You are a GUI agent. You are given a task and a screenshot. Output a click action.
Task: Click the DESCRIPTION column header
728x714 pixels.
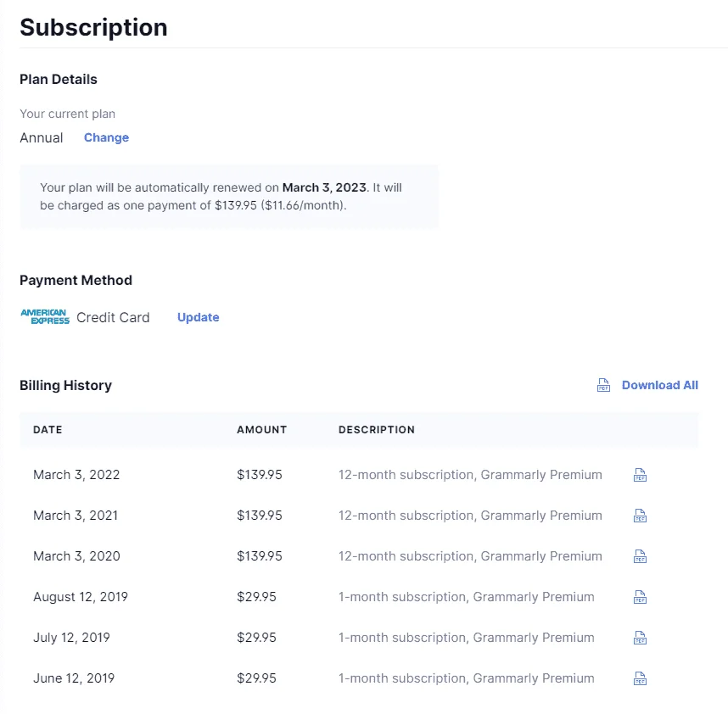[x=377, y=430]
